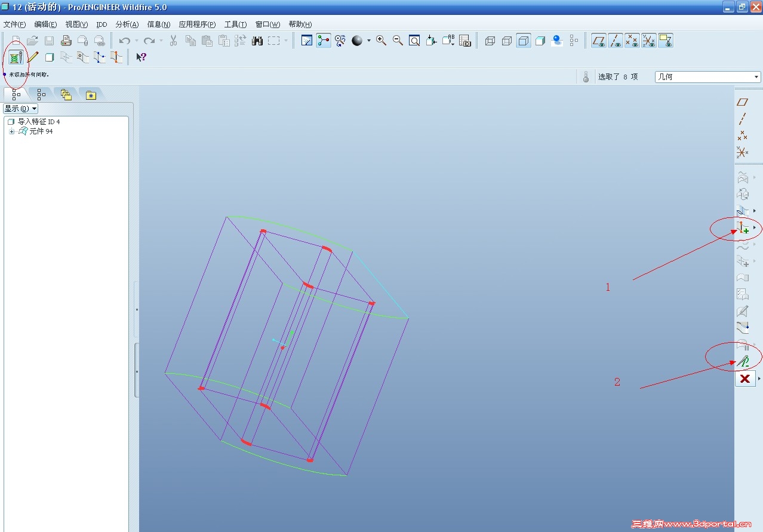Open the 分析(A) menu
Image resolution: width=763 pixels, height=532 pixels.
tap(127, 24)
